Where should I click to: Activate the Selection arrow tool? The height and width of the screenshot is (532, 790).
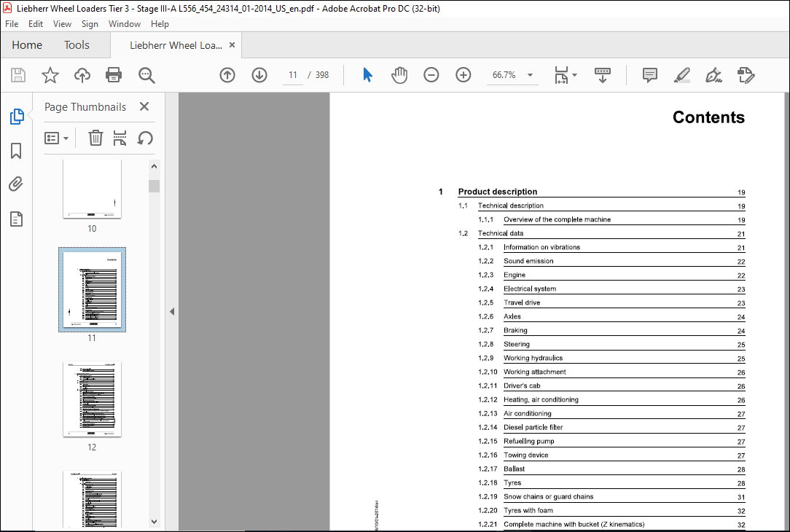click(368, 75)
